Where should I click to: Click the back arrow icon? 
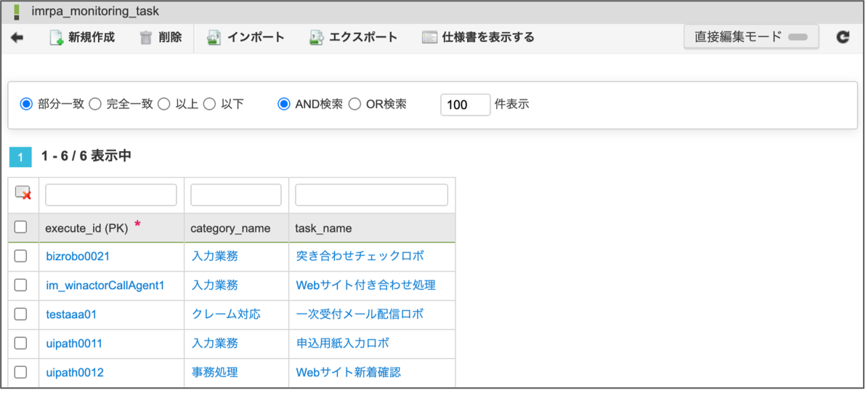17,38
